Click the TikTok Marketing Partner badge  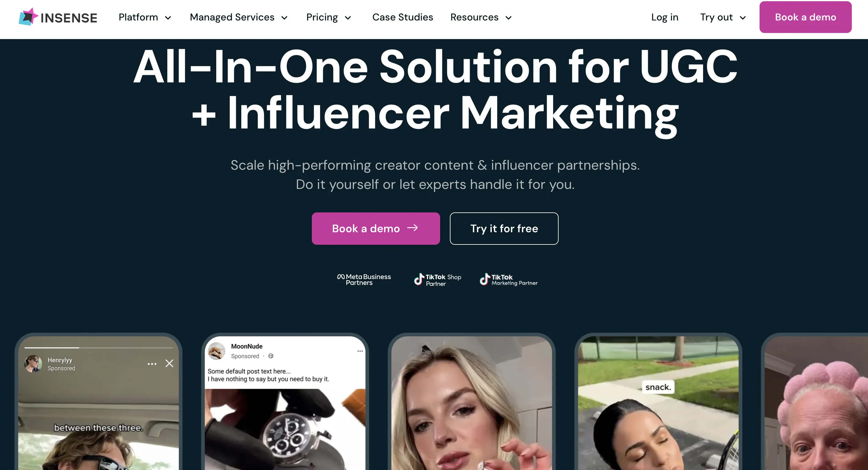coord(509,280)
